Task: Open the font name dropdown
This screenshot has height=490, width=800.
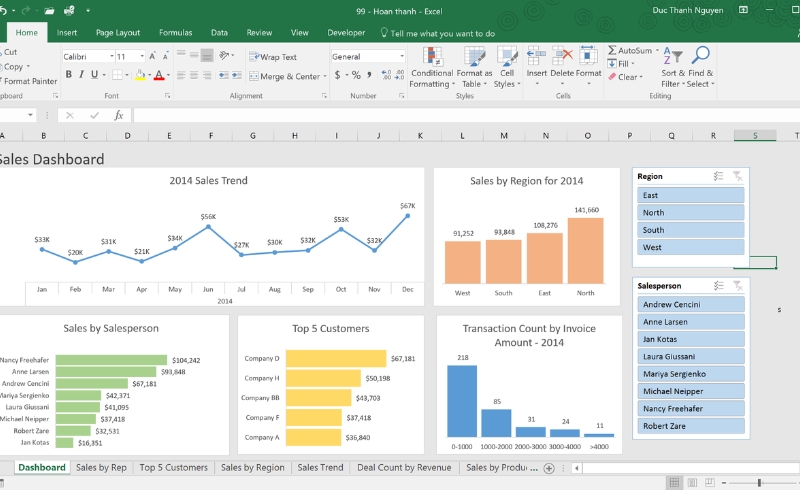Action: (112, 56)
